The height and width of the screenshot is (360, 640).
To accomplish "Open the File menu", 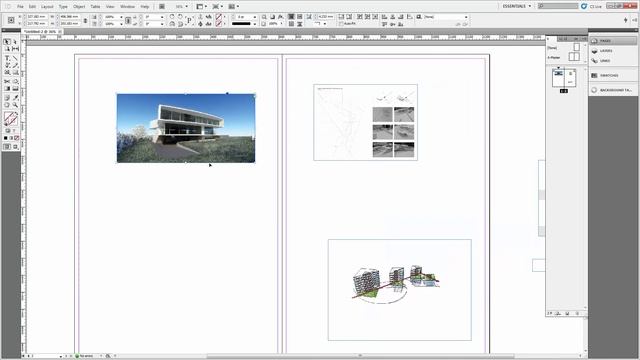I will [20, 7].
